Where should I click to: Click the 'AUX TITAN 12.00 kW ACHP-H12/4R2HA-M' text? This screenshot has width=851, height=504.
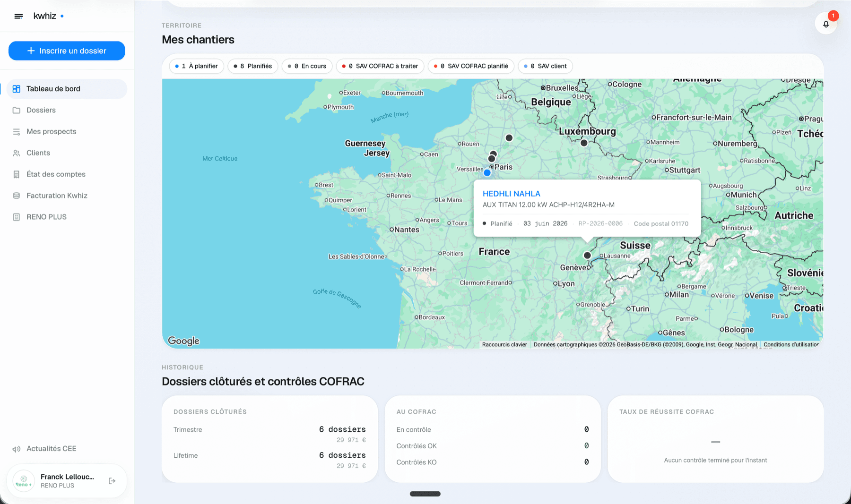coord(548,205)
